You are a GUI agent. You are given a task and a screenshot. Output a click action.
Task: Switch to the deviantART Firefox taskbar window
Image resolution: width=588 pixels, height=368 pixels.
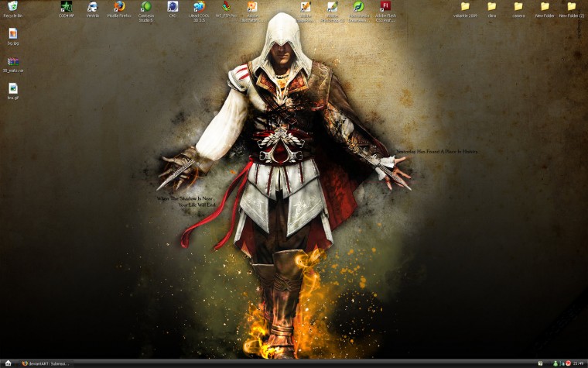point(46,363)
